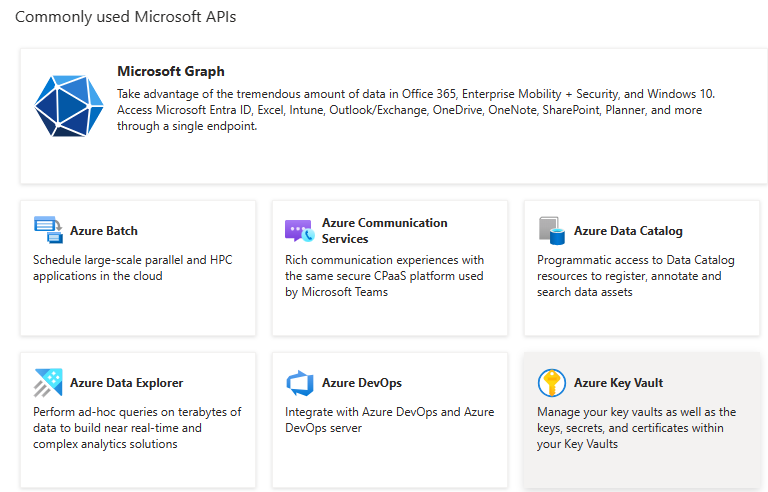Click the Microsoft Graph polyhedron icon
768x492 pixels.
click(69, 105)
